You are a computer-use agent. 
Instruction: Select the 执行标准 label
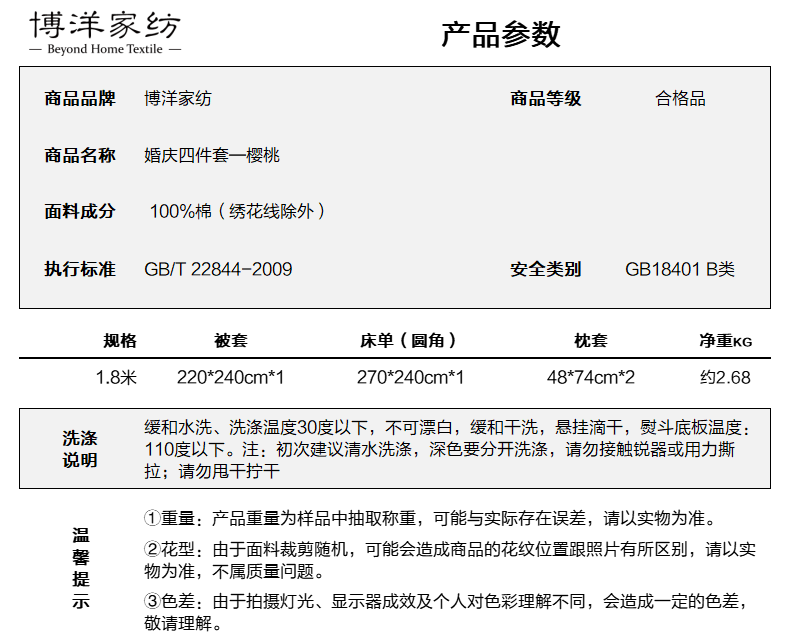[80, 269]
